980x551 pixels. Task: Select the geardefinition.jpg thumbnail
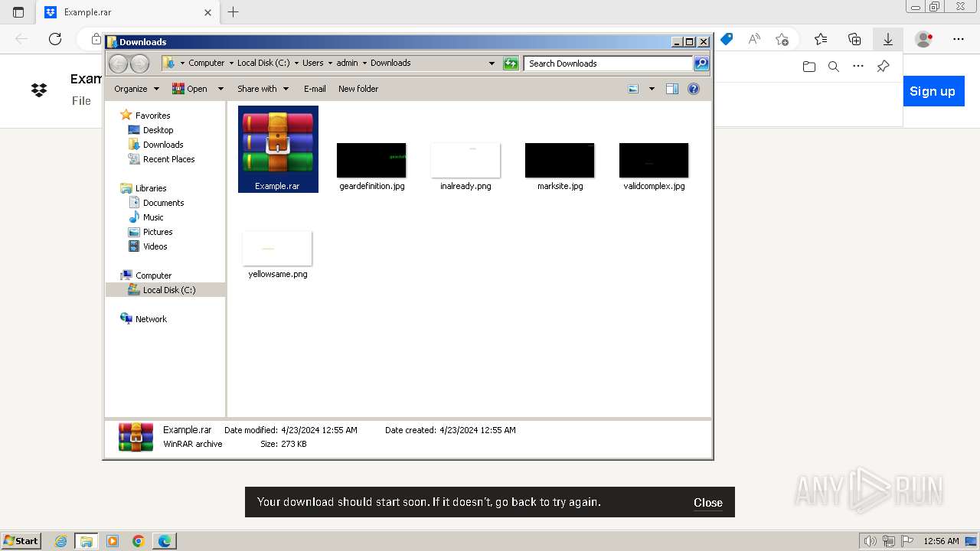tap(371, 166)
